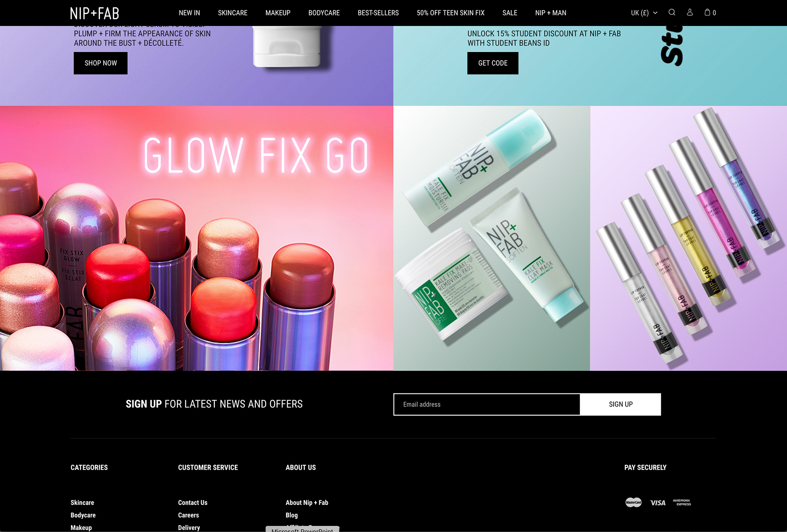Click the student discount banner text
The width and height of the screenshot is (787, 532).
coord(544,38)
